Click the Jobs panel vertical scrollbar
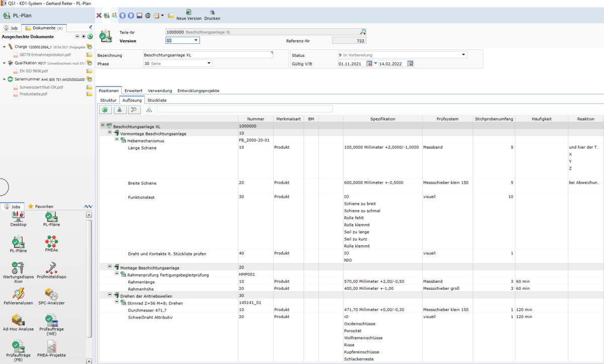Image resolution: width=604 pixels, height=364 pixels. (x=89, y=288)
